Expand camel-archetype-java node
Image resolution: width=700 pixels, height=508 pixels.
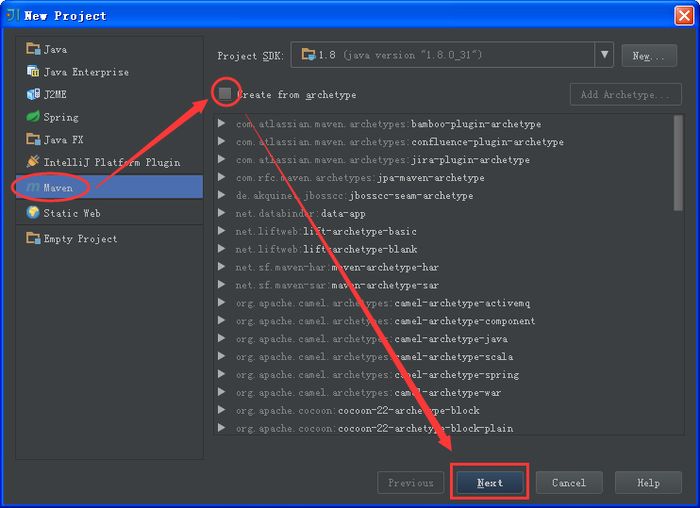pyautogui.click(x=221, y=338)
